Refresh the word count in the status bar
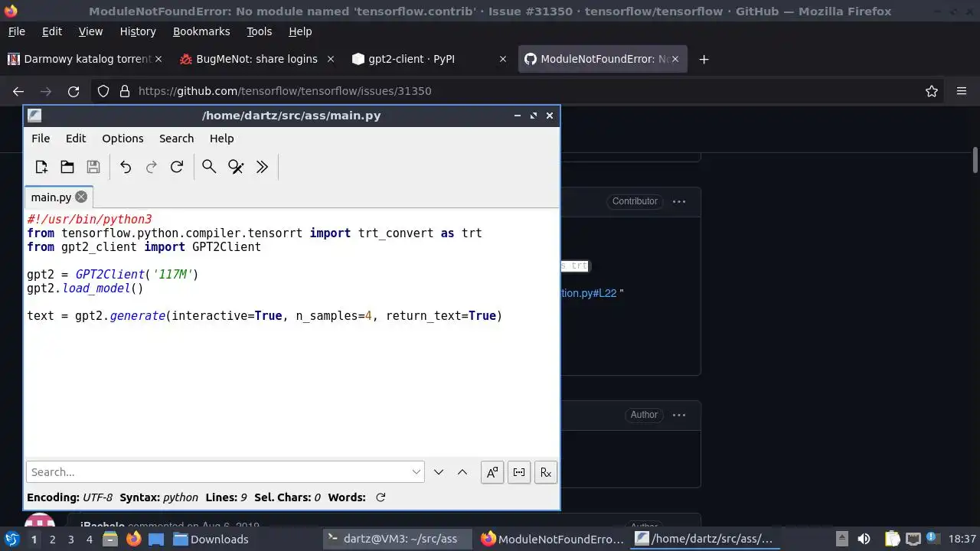Screen dimensions: 980x551 click(381, 497)
